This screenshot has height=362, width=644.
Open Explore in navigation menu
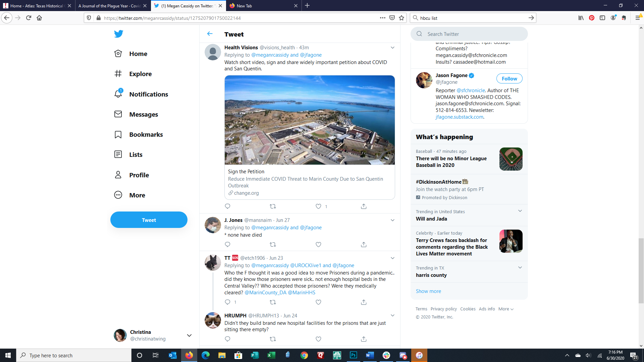(x=140, y=74)
